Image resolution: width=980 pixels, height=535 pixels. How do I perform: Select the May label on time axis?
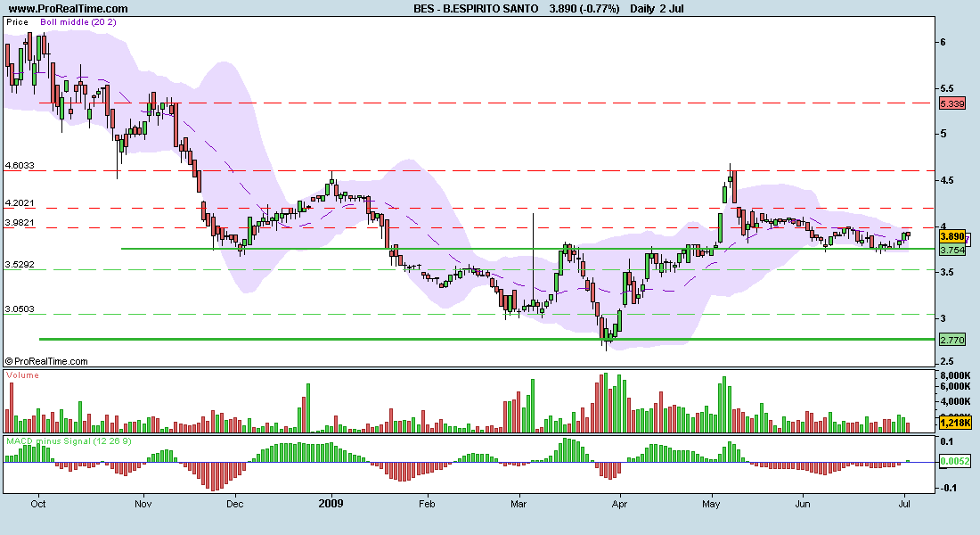tap(711, 504)
